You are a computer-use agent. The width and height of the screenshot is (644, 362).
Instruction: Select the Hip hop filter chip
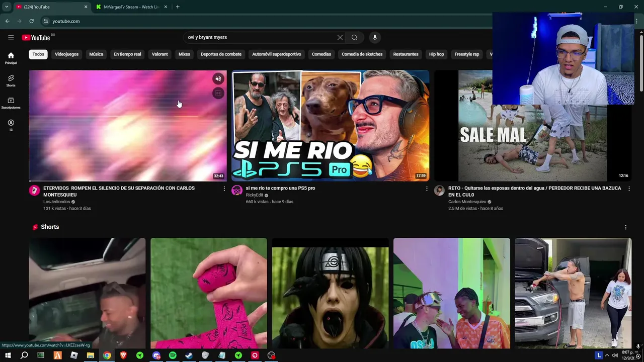click(x=436, y=54)
